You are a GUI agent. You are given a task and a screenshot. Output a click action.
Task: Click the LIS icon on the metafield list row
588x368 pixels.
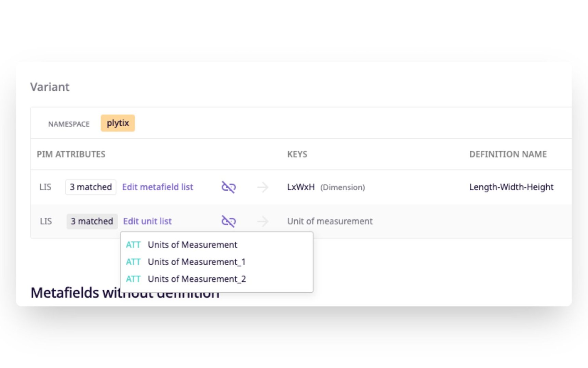point(45,187)
